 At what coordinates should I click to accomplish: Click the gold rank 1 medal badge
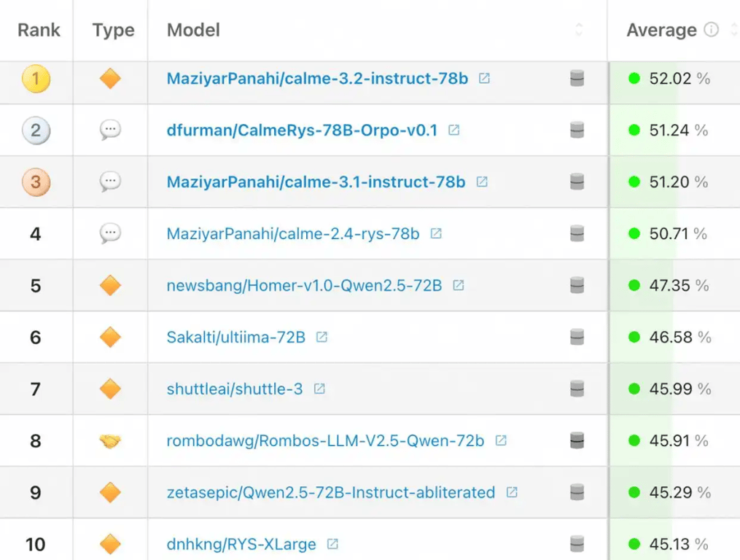[36, 78]
